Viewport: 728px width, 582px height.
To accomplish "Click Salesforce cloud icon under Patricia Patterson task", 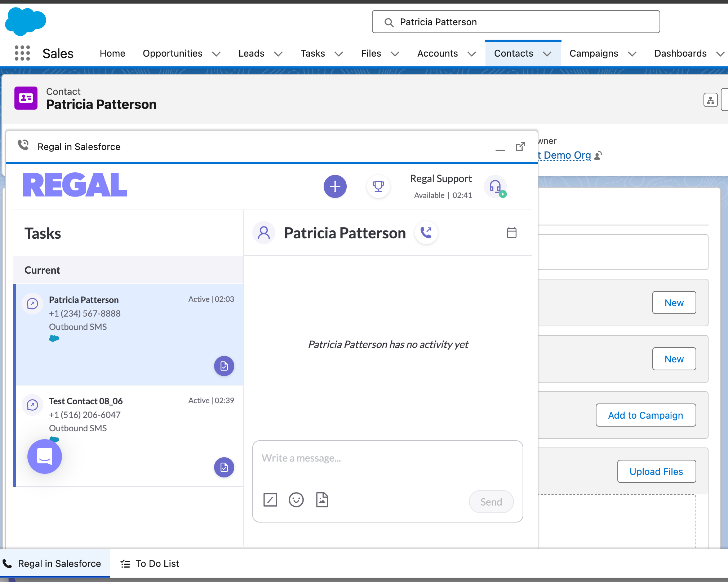I will (x=54, y=338).
